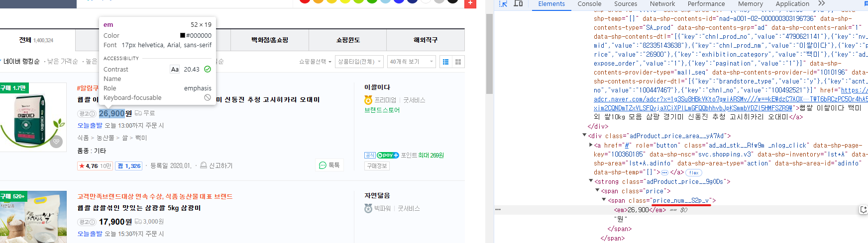Click the red plus button next to color swatches
The image size is (868, 243).
470,3
